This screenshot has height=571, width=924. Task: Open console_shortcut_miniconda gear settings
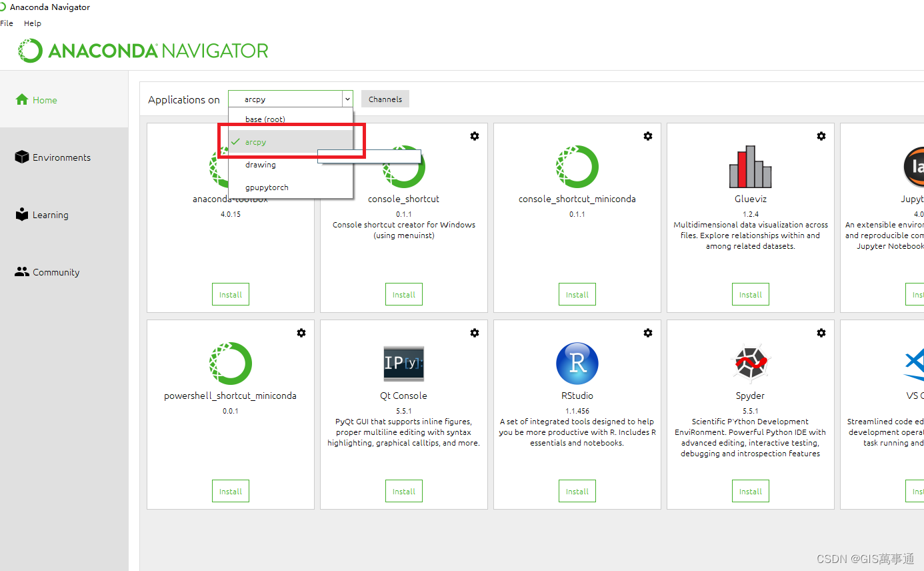648,136
